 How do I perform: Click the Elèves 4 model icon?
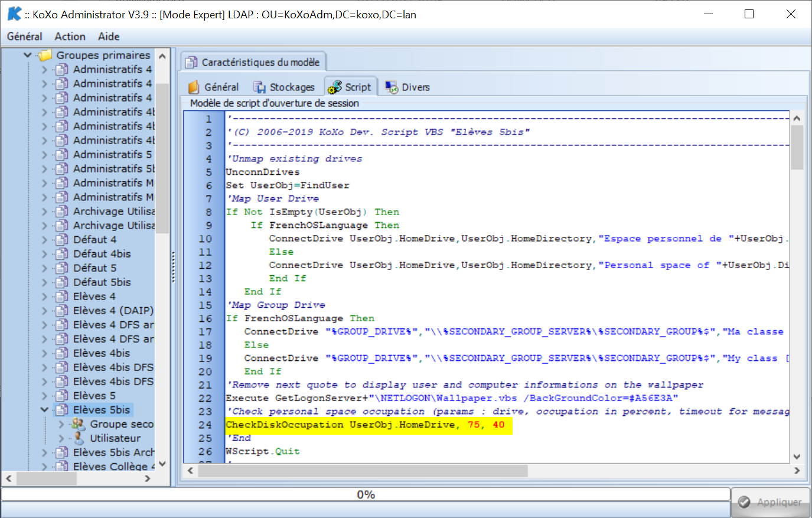61,297
